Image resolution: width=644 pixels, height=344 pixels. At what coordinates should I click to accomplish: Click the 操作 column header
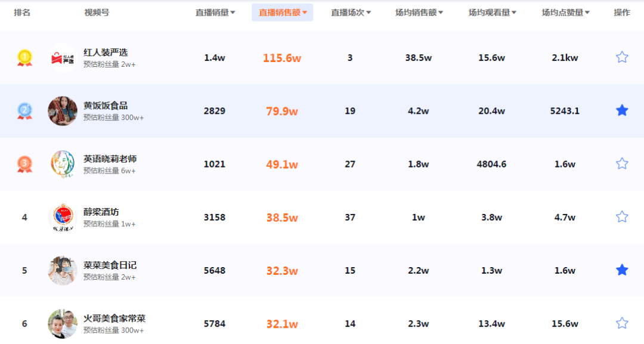tap(622, 11)
